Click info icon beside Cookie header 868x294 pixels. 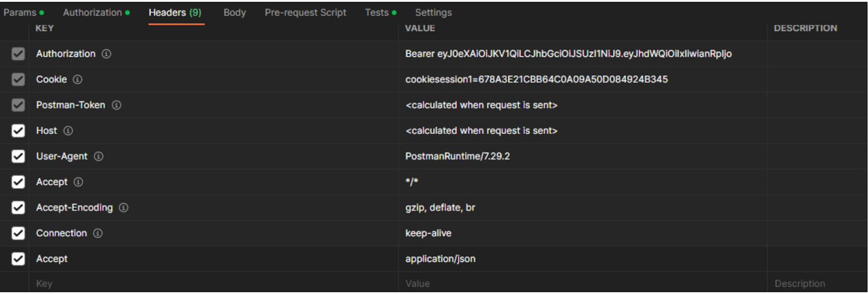[x=78, y=80]
